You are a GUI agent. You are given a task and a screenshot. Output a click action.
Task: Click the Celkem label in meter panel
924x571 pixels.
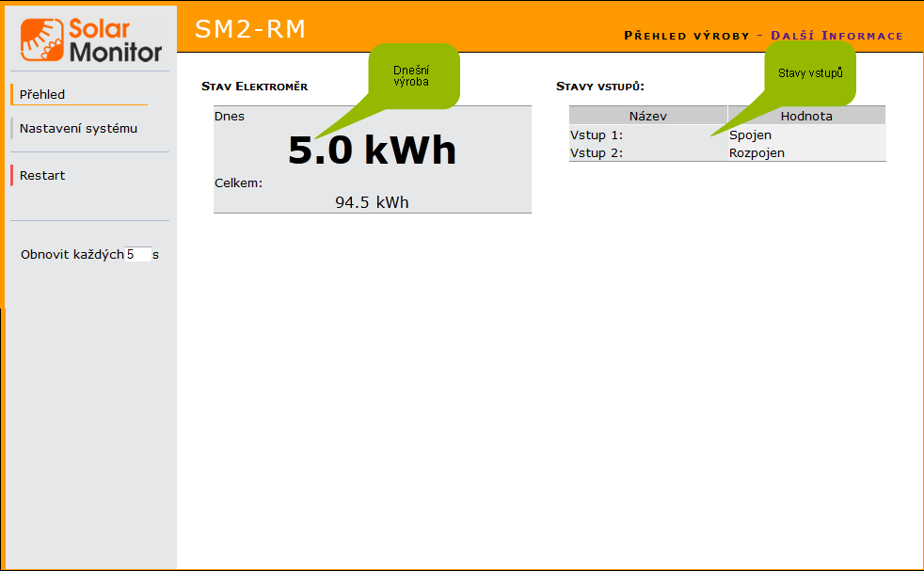238,182
